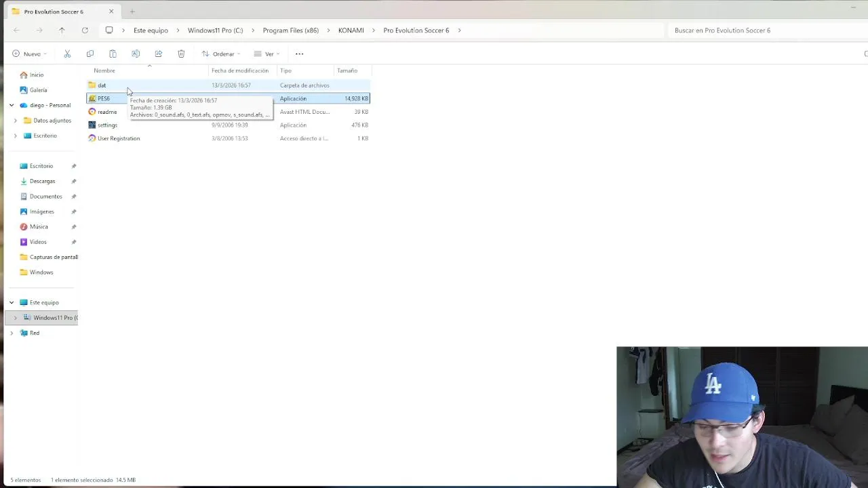Open pinned Música folder
This screenshot has width=868, height=488.
(39, 226)
